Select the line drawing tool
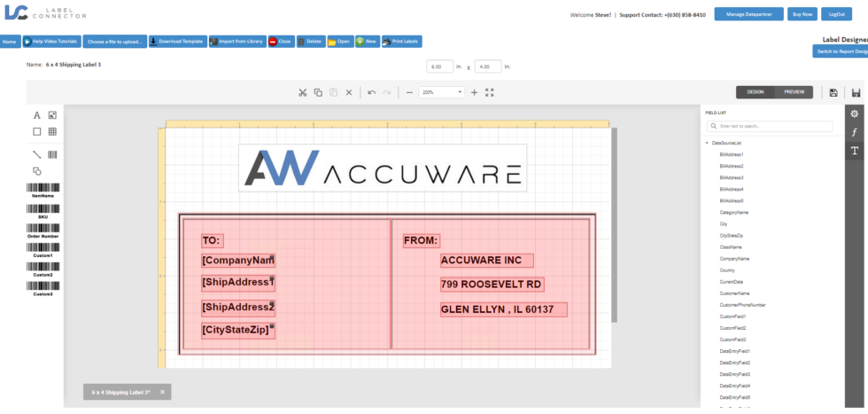Screen dimensions: 868x414 (37, 155)
